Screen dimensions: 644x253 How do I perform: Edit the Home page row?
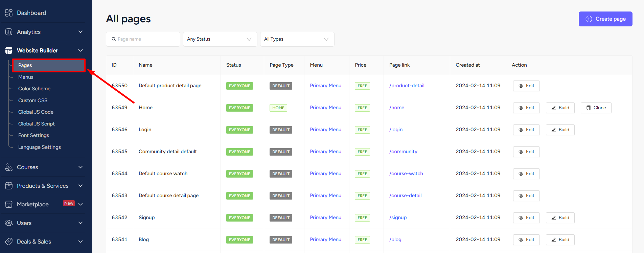pos(526,108)
